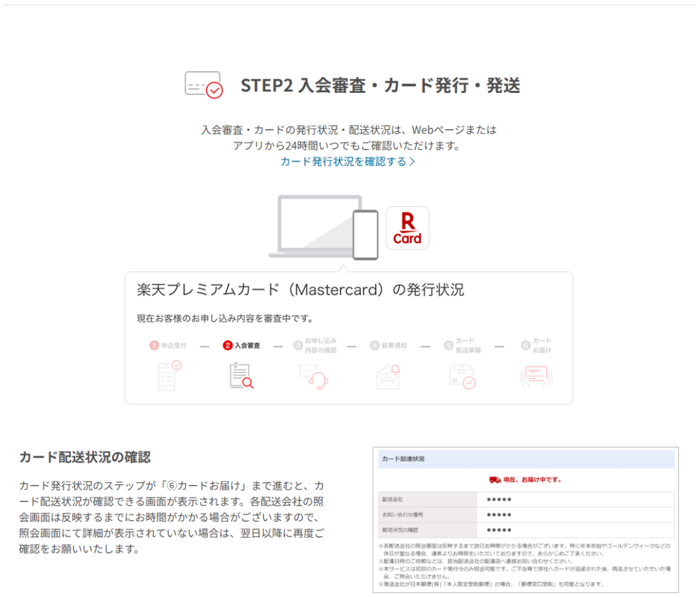This screenshot has height=597, width=700.
Task: Click the masked value next to お問い合わせ番号
Action: point(498,514)
